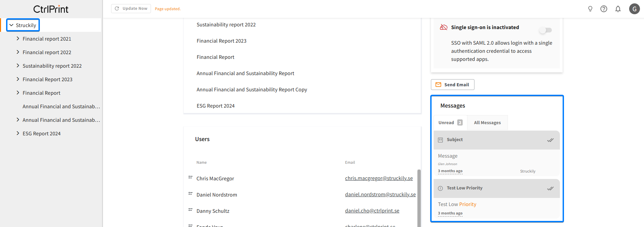Image resolution: width=644 pixels, height=227 pixels.
Task: Open Financial Report in project list
Action: pyautogui.click(x=215, y=57)
